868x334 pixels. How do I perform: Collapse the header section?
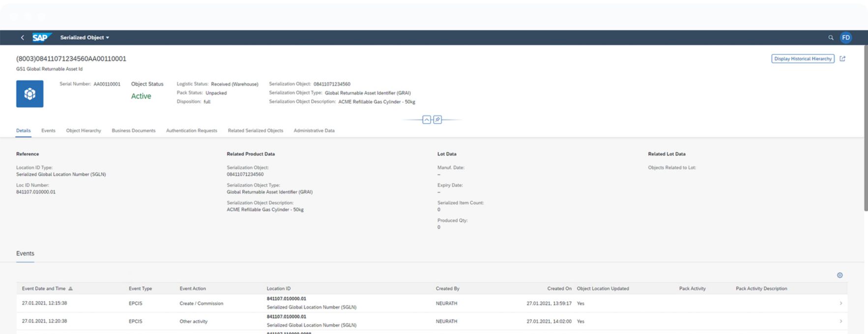click(427, 120)
